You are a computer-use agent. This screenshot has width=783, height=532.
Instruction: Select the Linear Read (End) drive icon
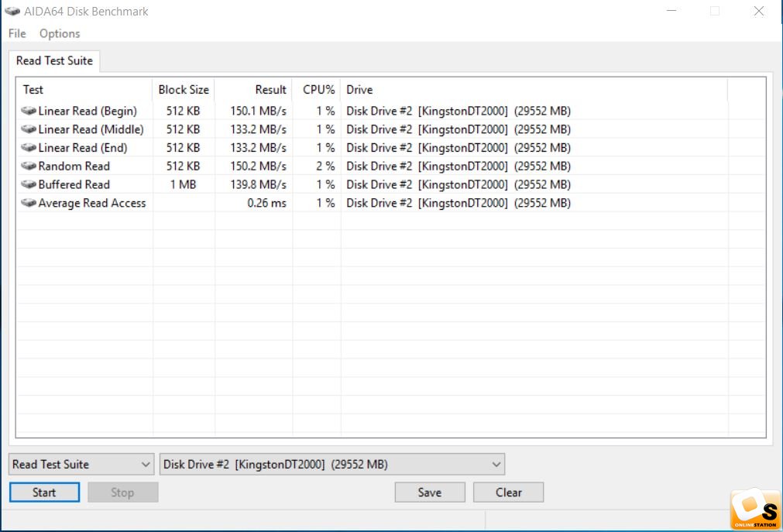click(x=29, y=147)
